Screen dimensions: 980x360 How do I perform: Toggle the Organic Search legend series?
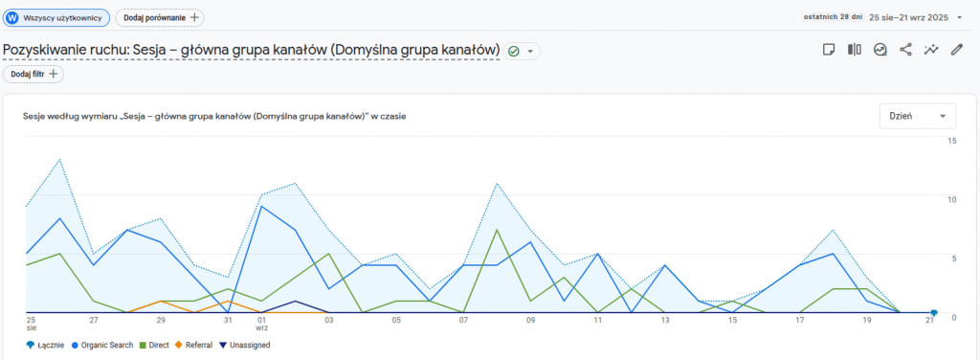pos(102,345)
